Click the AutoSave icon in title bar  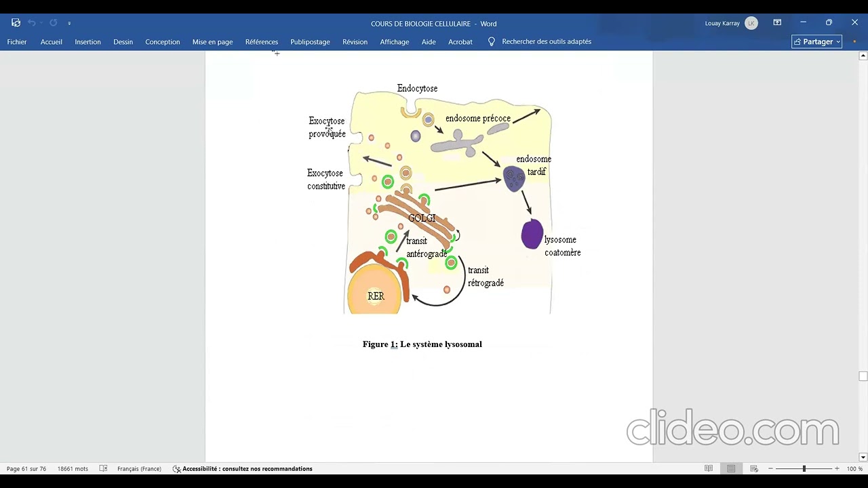pyautogui.click(x=16, y=23)
